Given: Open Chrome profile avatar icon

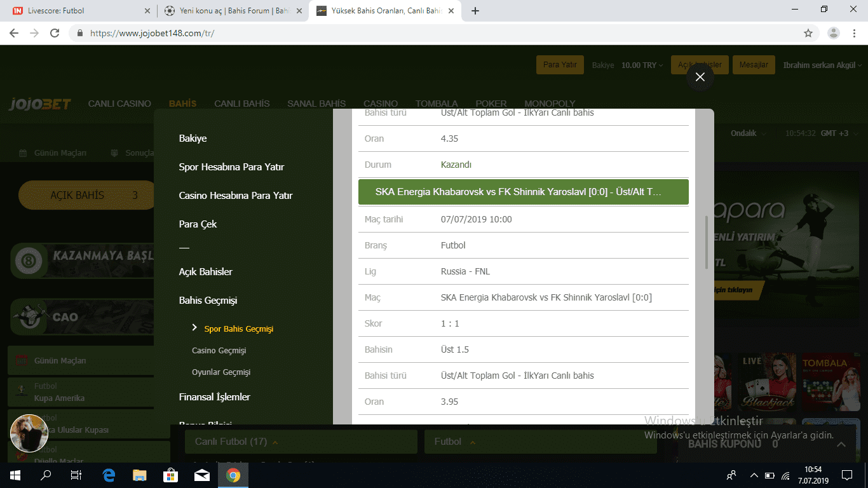Looking at the screenshot, I should coord(834,33).
